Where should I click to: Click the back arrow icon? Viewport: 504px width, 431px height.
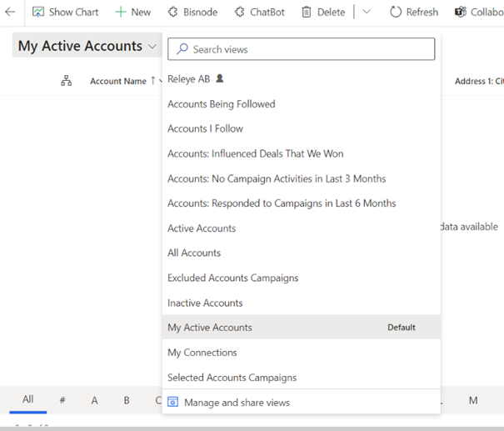(10, 13)
